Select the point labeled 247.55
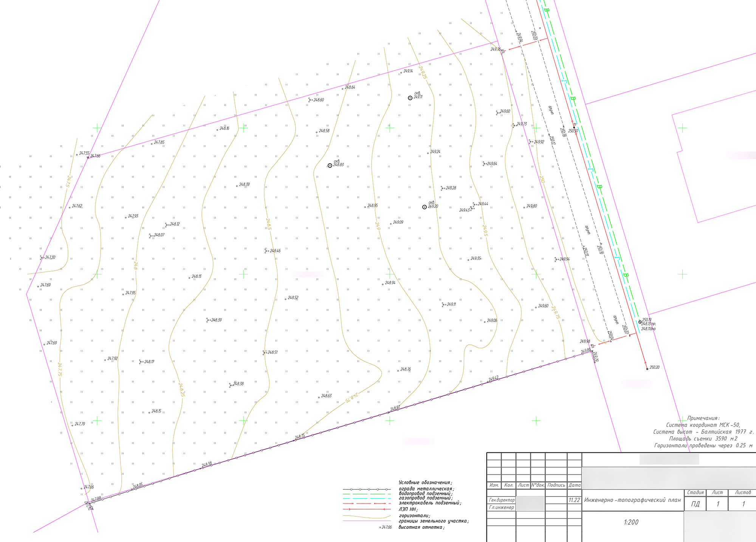The height and width of the screenshot is (542, 756). [x=84, y=153]
